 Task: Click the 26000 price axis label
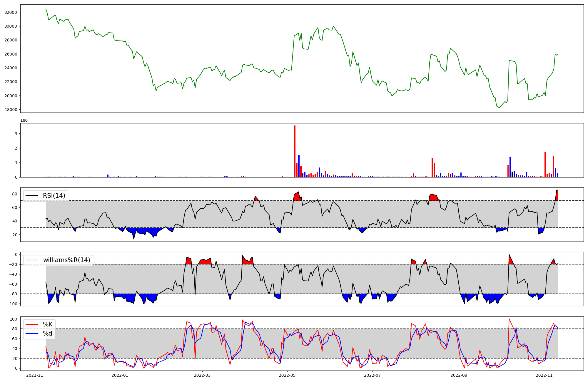[11, 54]
